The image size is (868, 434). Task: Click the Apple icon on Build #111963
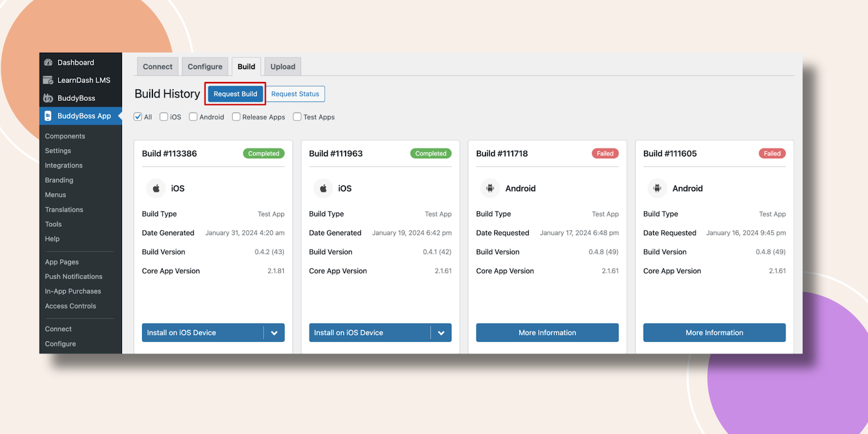pos(323,188)
